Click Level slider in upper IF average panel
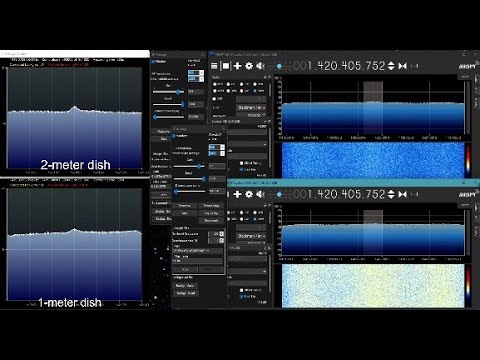Image resolution: width=480 pixels, height=360 pixels. pos(168,104)
